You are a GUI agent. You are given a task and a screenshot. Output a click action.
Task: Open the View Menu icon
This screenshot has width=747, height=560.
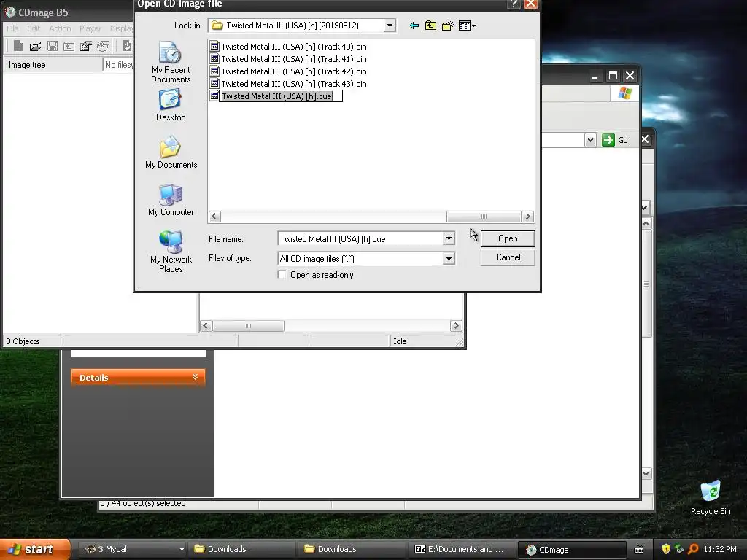(x=466, y=26)
